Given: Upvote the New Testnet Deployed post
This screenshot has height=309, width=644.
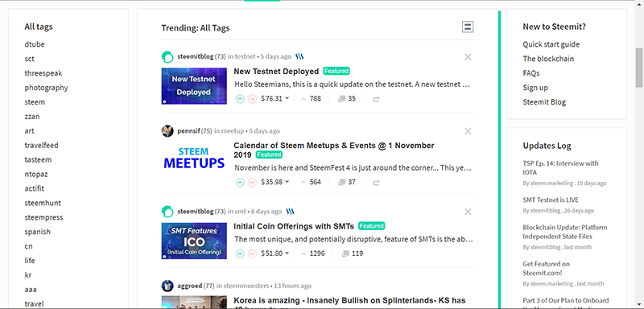Looking at the screenshot, I should click(240, 99).
